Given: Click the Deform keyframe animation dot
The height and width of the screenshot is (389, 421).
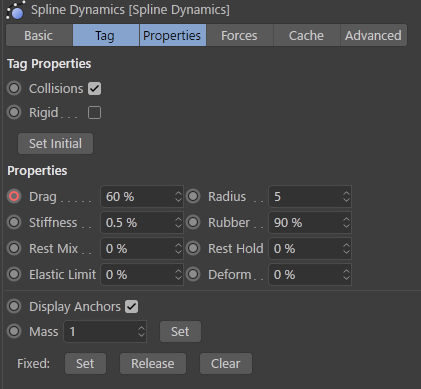Looking at the screenshot, I should (193, 275).
